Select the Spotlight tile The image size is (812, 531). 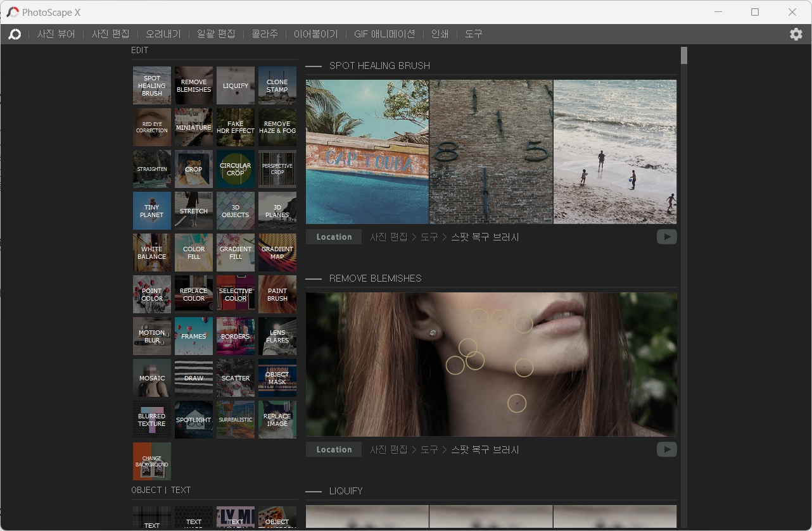click(194, 420)
